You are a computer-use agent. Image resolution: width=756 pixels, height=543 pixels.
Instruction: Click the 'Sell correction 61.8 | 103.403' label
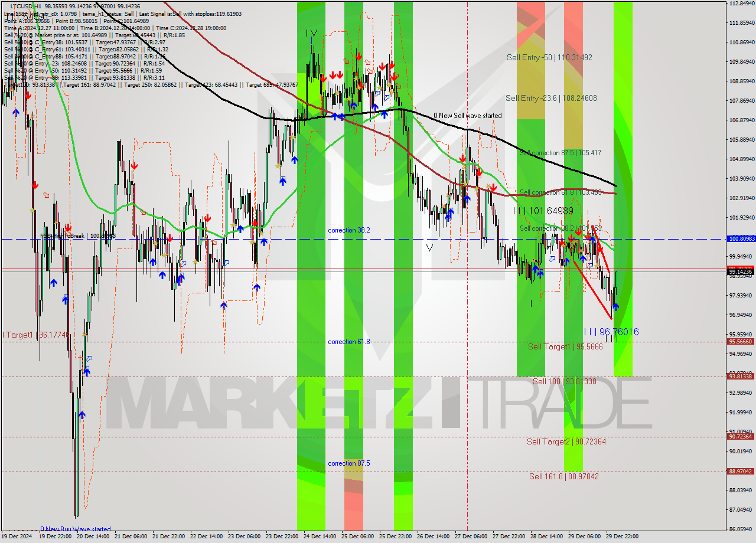561,192
